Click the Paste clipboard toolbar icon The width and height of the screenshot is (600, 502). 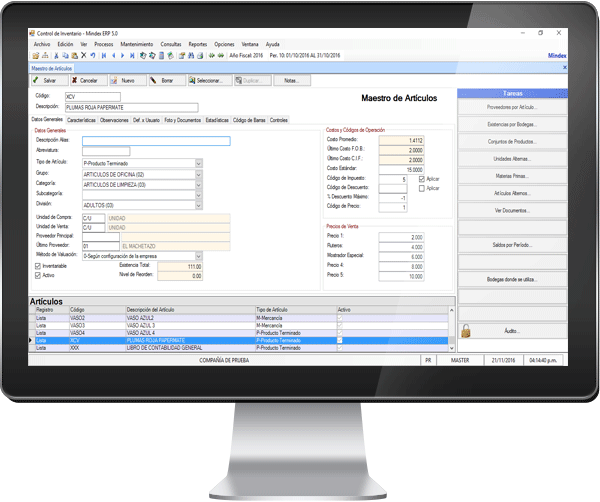[75, 56]
